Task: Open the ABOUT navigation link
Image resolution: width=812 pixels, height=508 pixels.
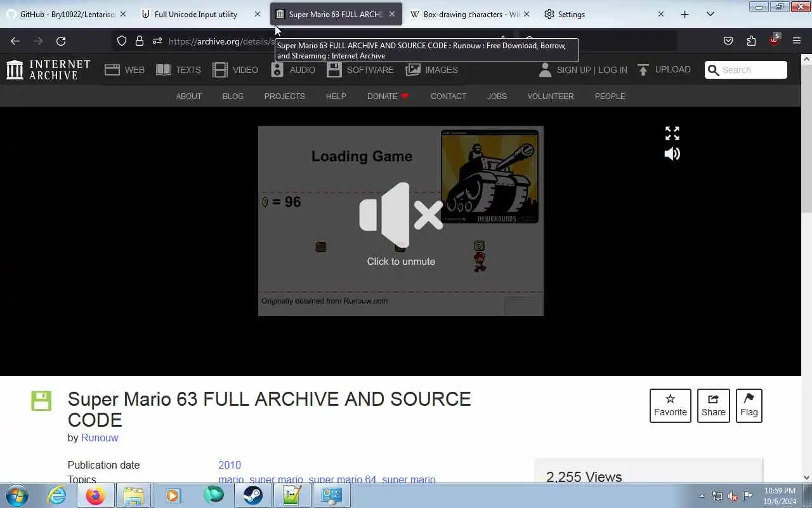Action: (188, 96)
